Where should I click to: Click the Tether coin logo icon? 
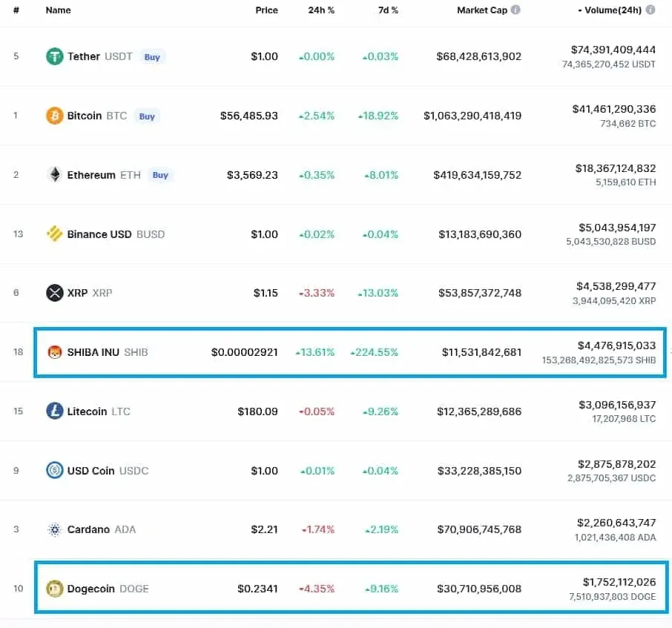pos(54,56)
